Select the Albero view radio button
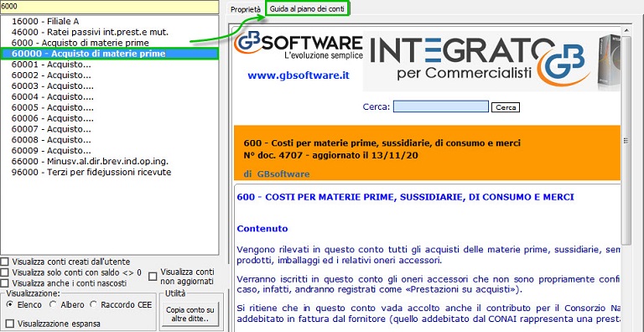The height and width of the screenshot is (332, 644). tap(53, 305)
